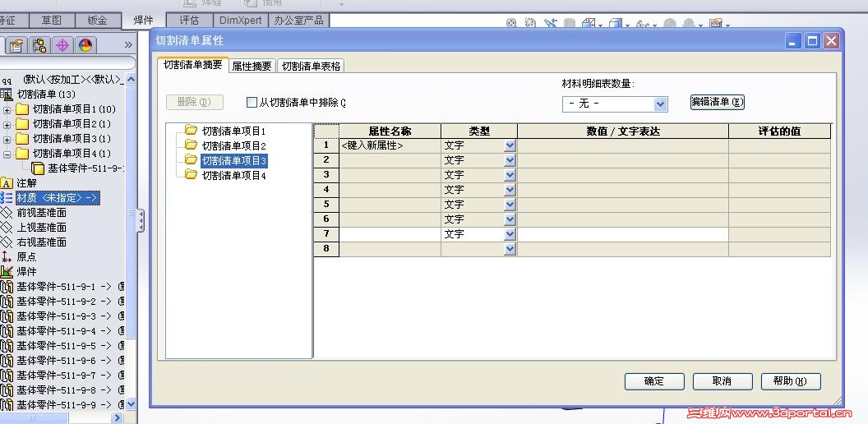Screen dimensions: 868x424
Task: Select folder icon of 切割清单项目4(1) in feature tree
Action: pos(22,154)
